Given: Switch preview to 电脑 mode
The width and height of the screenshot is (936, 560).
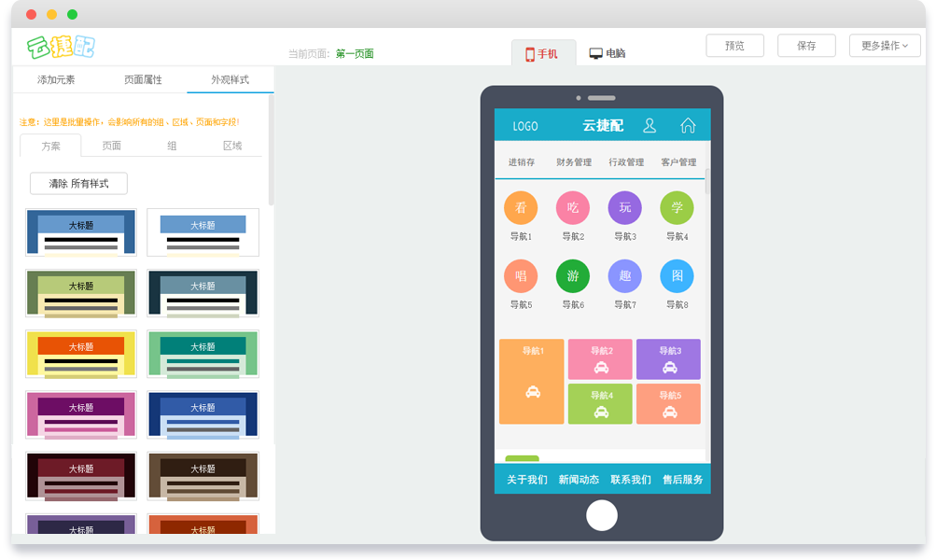Looking at the screenshot, I should pos(608,54).
